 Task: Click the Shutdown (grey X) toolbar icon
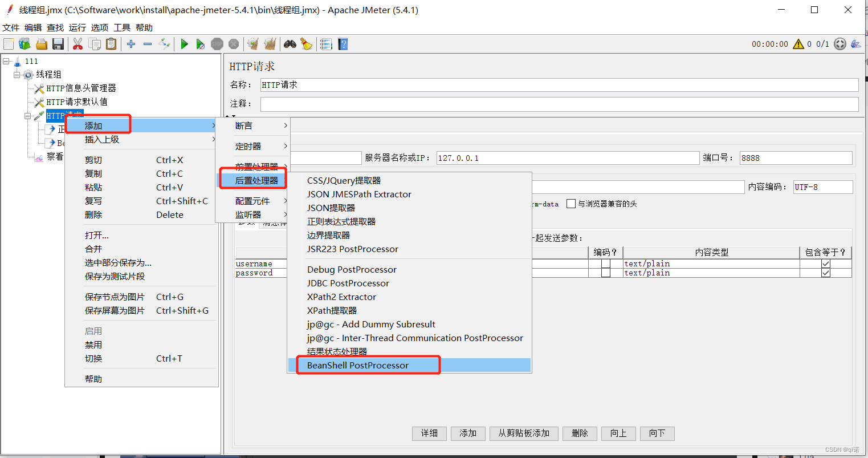coord(234,44)
